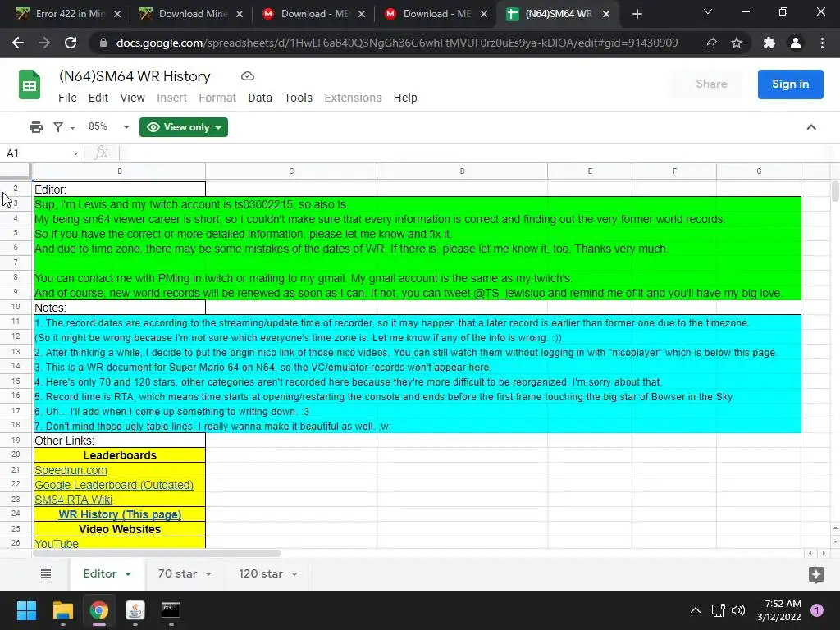Click the volume speaker tray icon
This screenshot has height=630, width=840.
pos(738,610)
